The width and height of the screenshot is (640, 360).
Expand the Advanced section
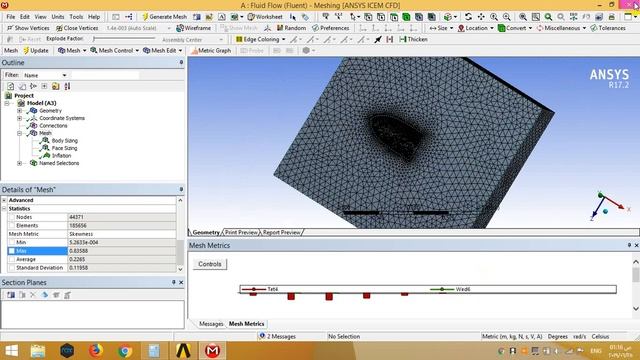click(4, 200)
